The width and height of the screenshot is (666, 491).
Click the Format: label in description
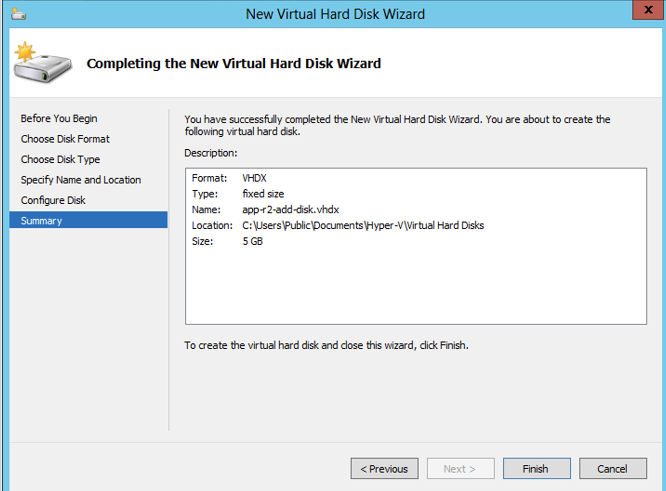point(209,178)
